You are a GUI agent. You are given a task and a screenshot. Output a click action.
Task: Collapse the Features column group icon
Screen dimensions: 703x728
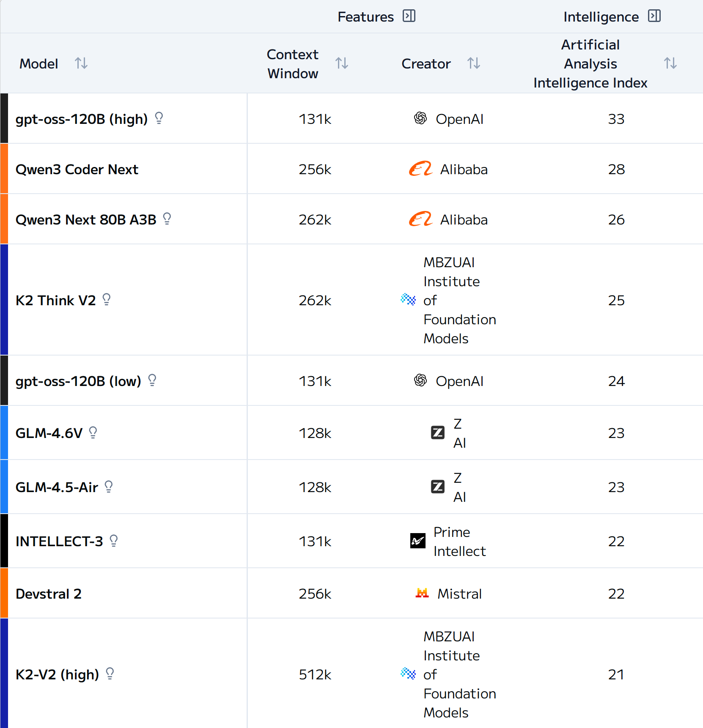click(409, 16)
